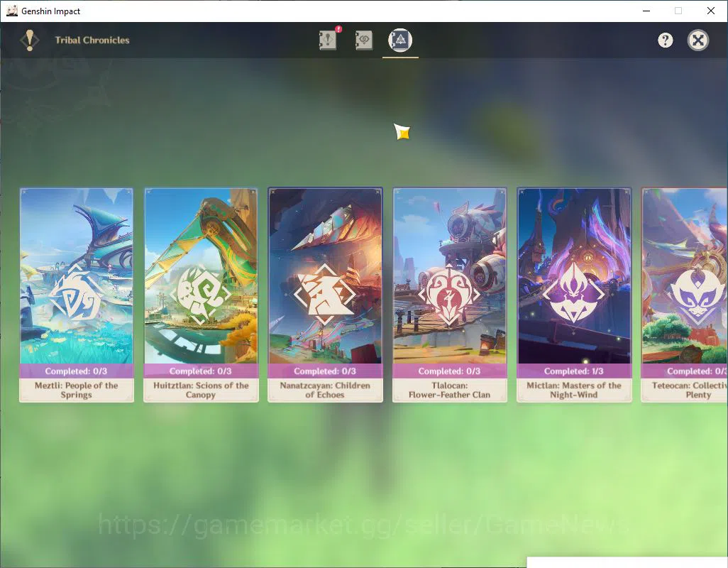Open the Huitztlan: Scions of the Canopy card
The height and width of the screenshot is (568, 728).
pos(201,295)
